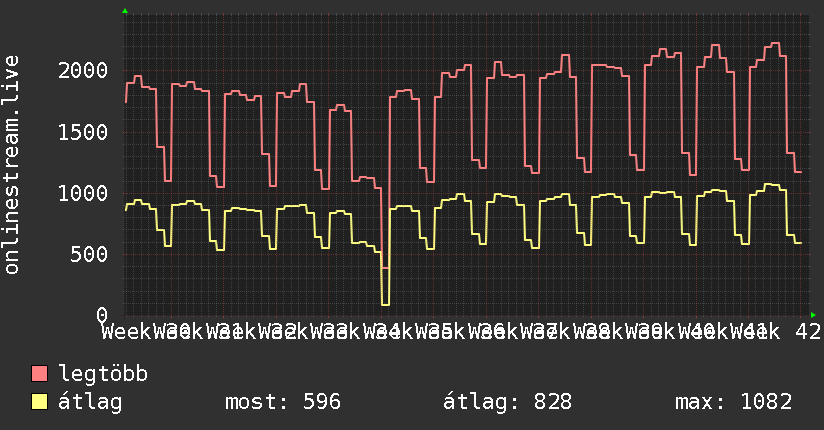Click the onlinestream.live vertical axis title
This screenshot has width=824, height=430.
11,165
